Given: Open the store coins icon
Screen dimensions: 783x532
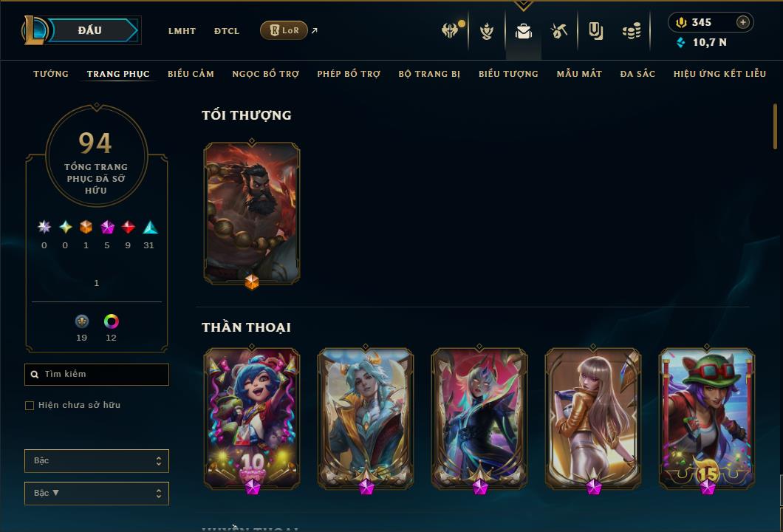Looking at the screenshot, I should point(632,32).
